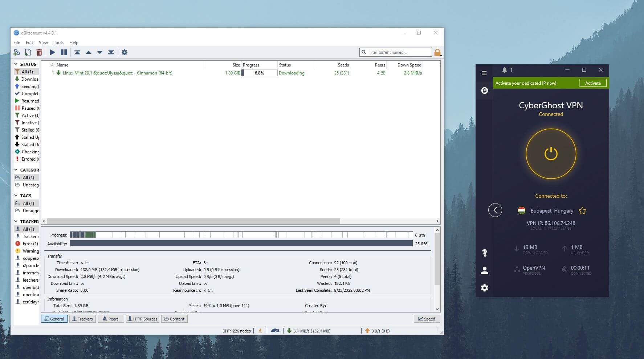
Task: Select the Uncategorized category filter
Action: coord(27,185)
